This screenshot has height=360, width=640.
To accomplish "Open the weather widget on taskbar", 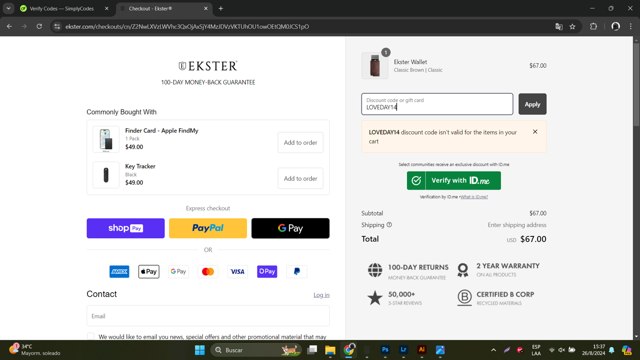I will 34,350.
